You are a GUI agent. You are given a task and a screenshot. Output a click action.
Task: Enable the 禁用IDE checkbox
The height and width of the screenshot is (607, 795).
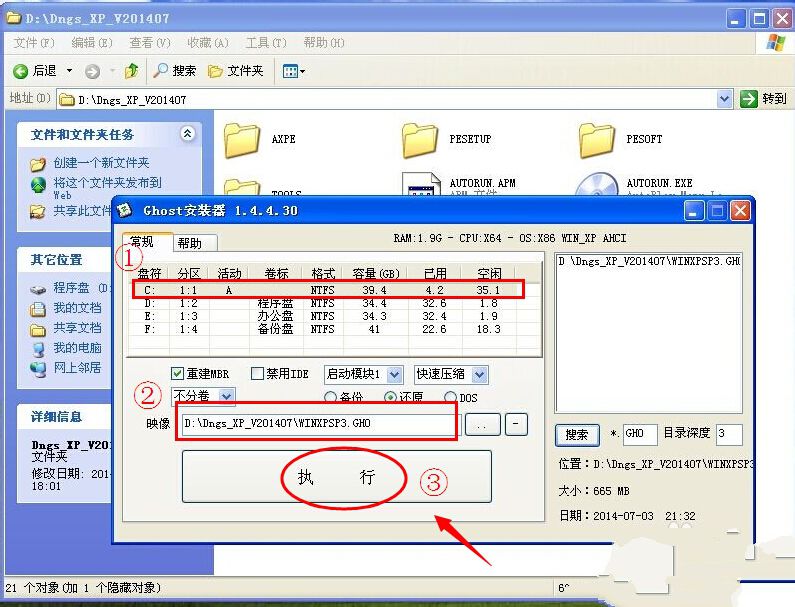click(257, 374)
